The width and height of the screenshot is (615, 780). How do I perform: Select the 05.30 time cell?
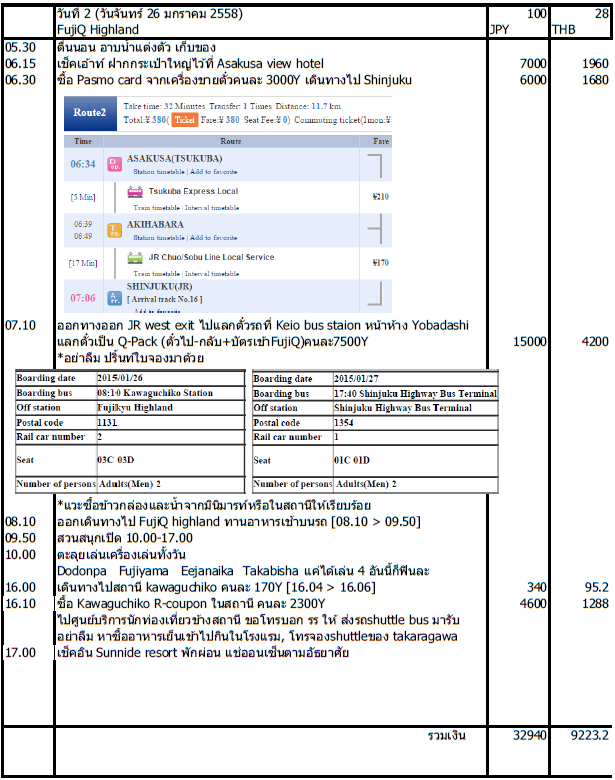click(20, 47)
